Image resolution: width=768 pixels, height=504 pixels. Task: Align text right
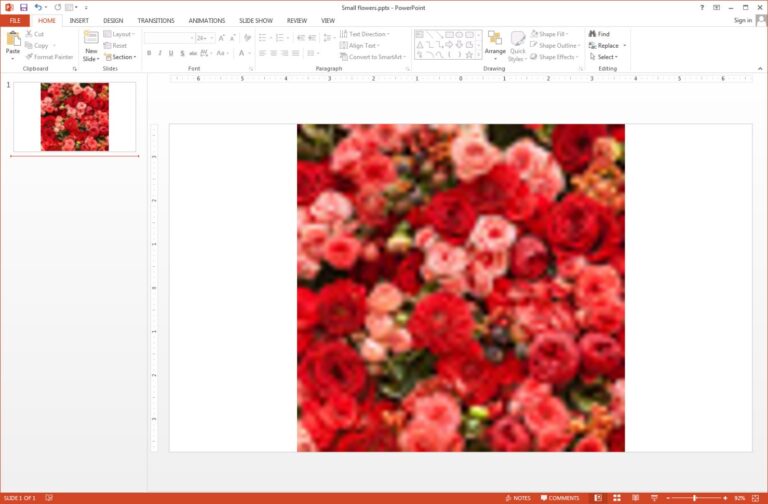[285, 53]
